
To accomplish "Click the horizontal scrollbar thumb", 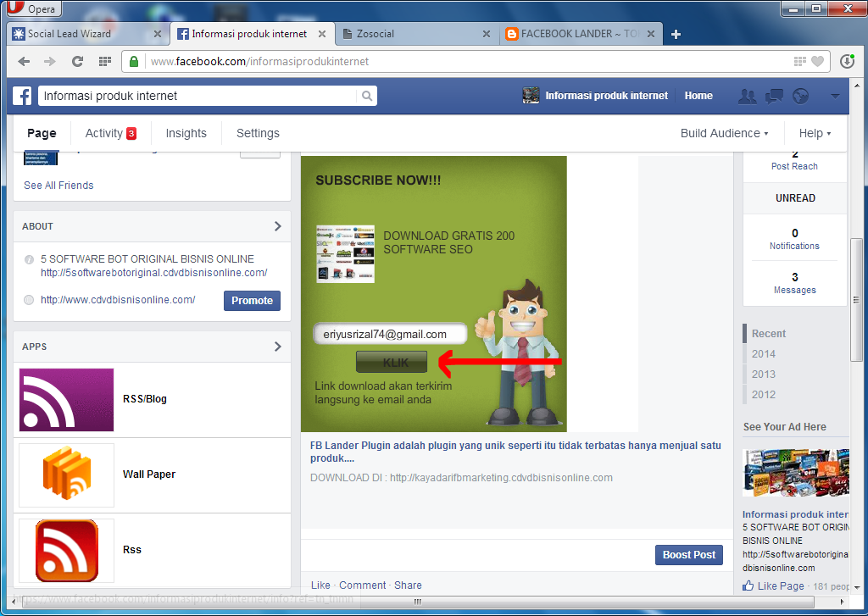I will pyautogui.click(x=417, y=602).
